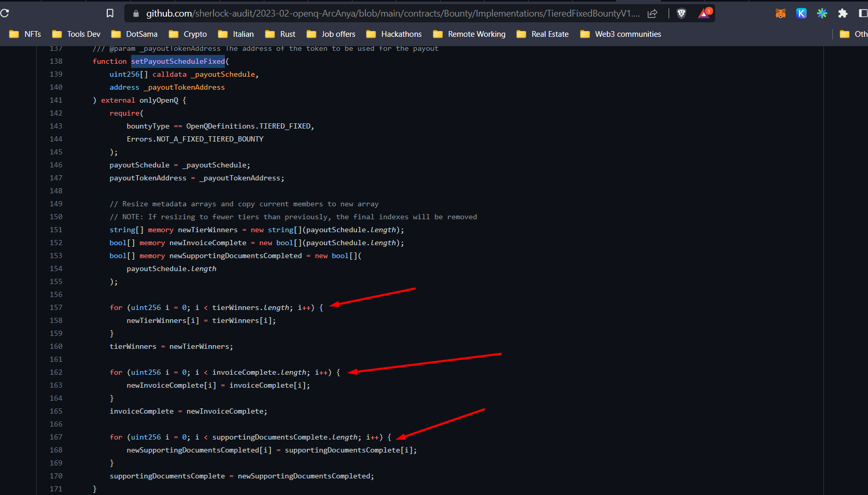Image resolution: width=868 pixels, height=495 pixels.
Task: Toggle the bookmark flag for this page
Action: click(109, 13)
